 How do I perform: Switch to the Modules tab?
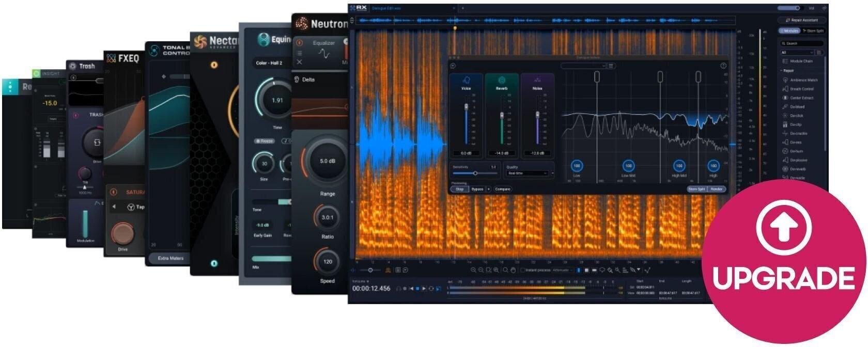coord(789,31)
